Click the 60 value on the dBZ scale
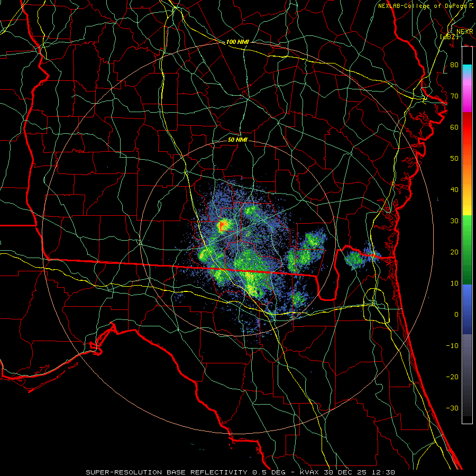Screen dimensions: 476x476 click(x=454, y=127)
